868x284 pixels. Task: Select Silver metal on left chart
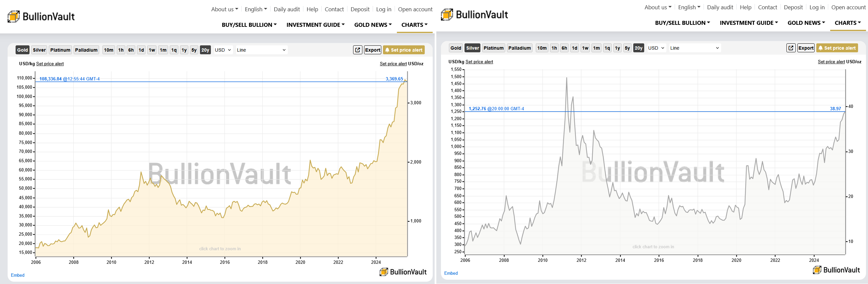point(39,50)
